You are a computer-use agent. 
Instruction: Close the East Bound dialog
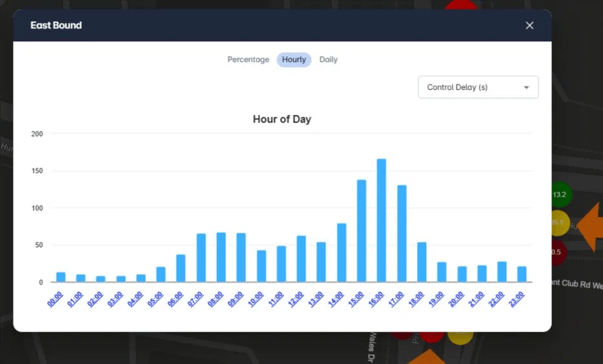[x=529, y=25]
